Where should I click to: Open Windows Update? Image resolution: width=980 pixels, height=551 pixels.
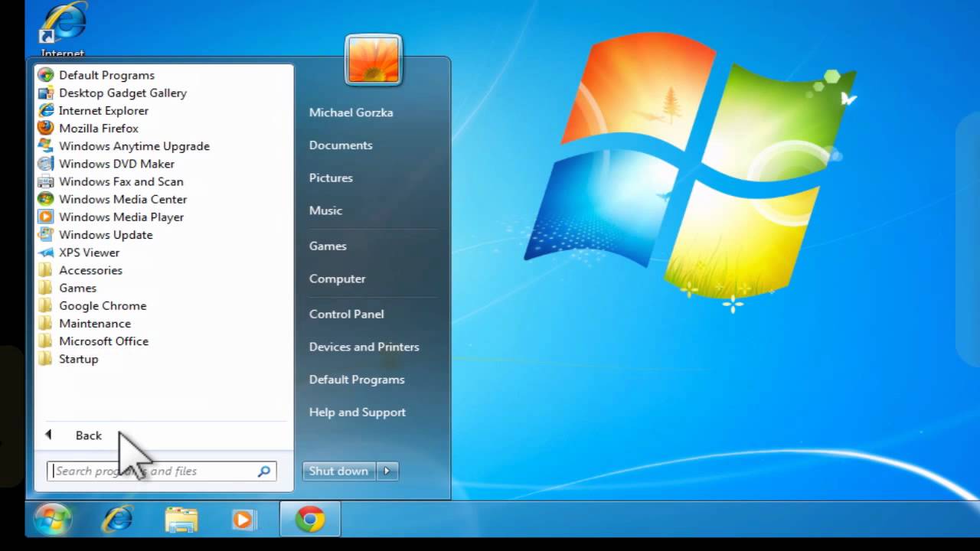tap(106, 234)
